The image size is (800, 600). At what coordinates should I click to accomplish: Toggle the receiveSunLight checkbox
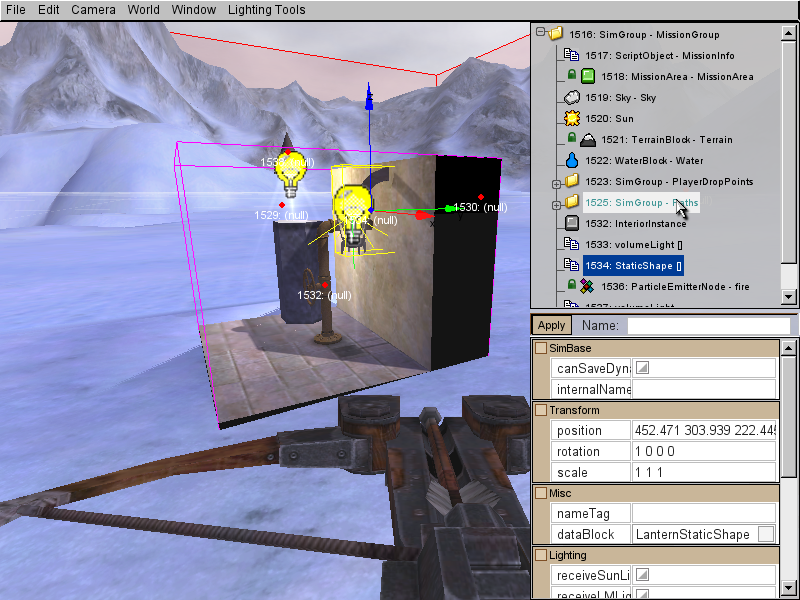[x=642, y=575]
